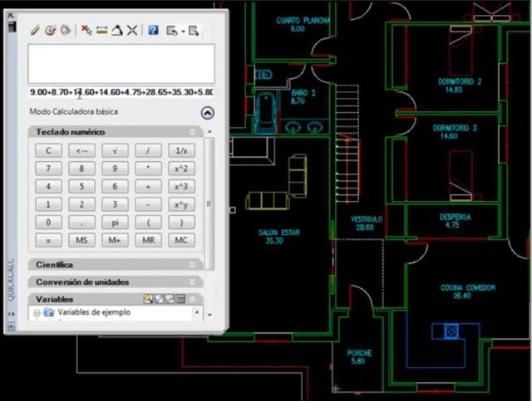Click the number 5 key

pyautogui.click(x=81, y=187)
